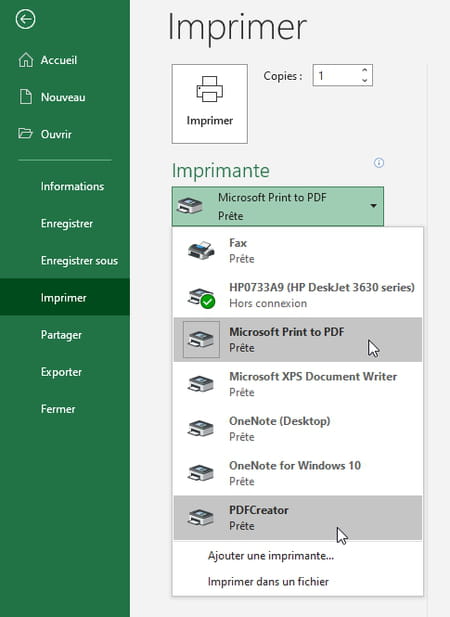450x617 pixels.
Task: Click the large Imprimer print button
Action: coord(210,104)
